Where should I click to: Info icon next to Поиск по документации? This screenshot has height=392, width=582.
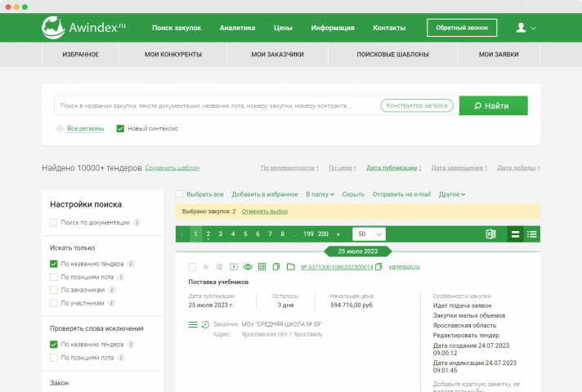pyautogui.click(x=137, y=222)
